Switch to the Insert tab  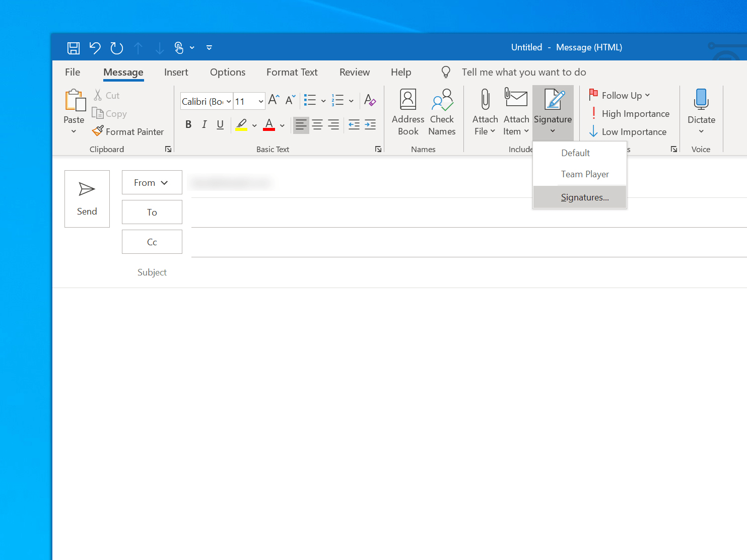coord(176,72)
